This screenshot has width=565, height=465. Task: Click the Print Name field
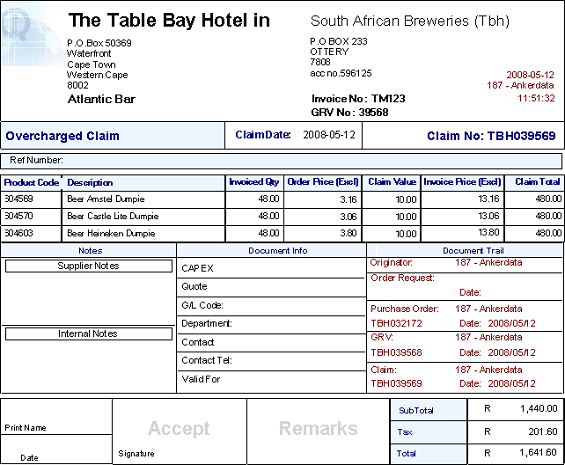click(57, 417)
